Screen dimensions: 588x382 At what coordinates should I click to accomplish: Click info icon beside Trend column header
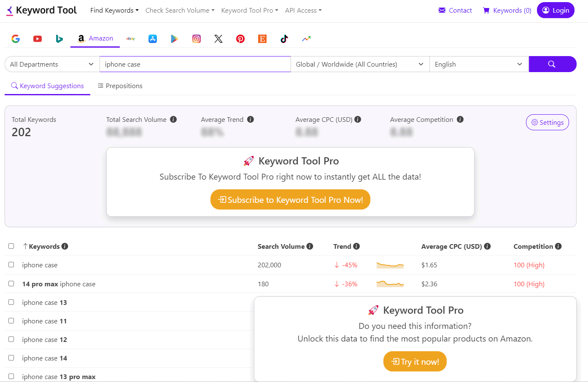pyautogui.click(x=356, y=246)
